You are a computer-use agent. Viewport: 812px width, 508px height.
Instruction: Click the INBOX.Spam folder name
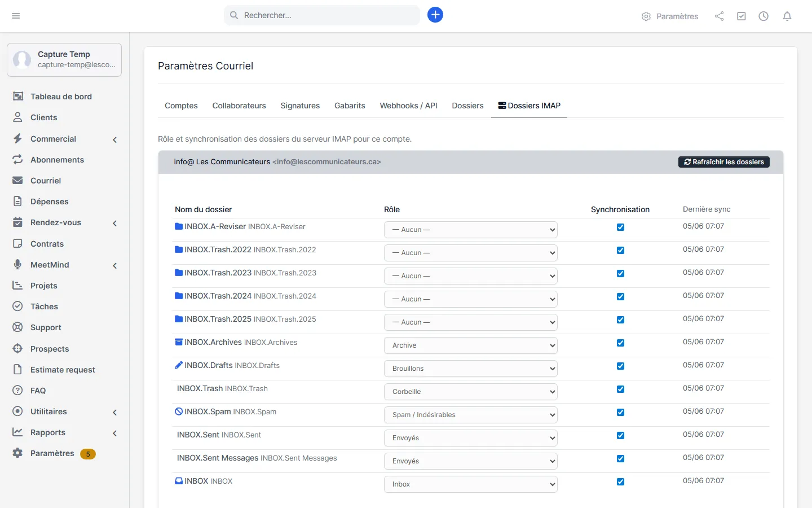pyautogui.click(x=208, y=411)
